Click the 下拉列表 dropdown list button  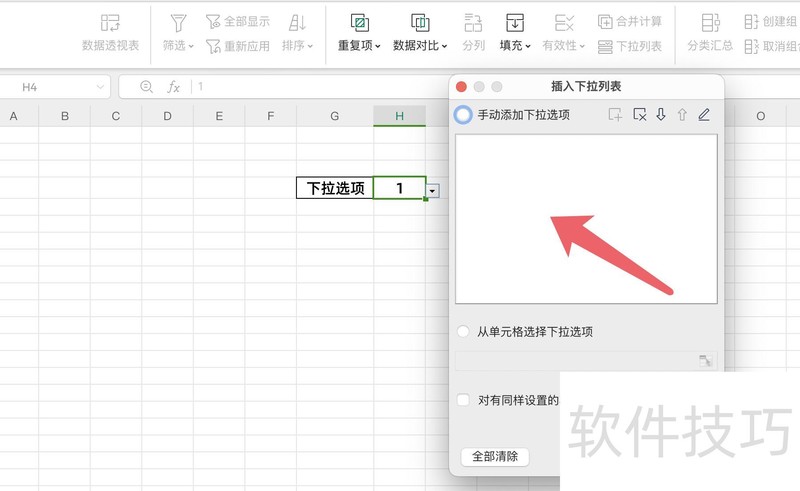(630, 46)
